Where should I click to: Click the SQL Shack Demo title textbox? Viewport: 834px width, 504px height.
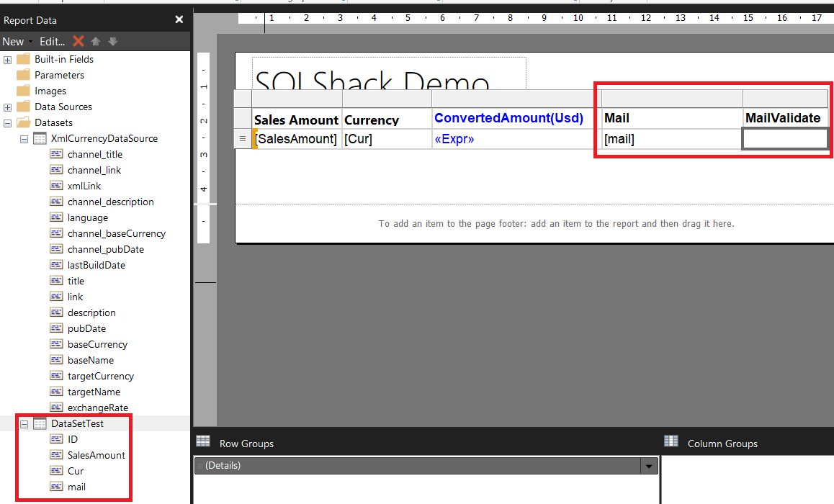pos(389,73)
